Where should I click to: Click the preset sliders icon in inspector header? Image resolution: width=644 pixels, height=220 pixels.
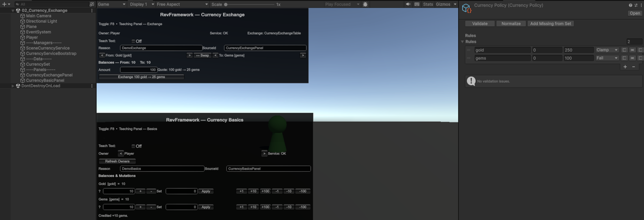click(x=636, y=5)
